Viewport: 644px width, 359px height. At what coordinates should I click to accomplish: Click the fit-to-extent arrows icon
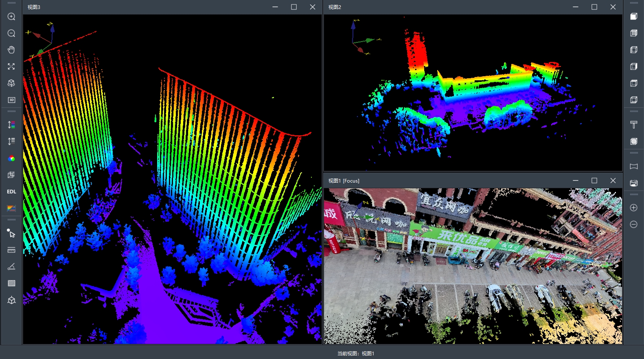(11, 66)
